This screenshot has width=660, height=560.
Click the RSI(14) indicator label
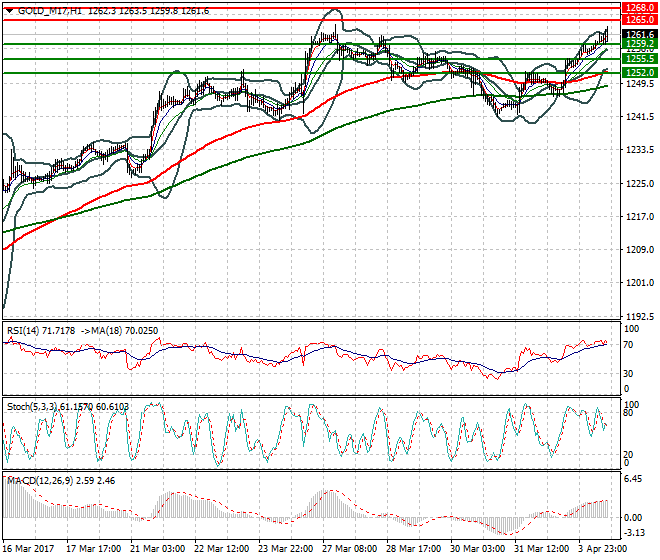pyautogui.click(x=23, y=331)
